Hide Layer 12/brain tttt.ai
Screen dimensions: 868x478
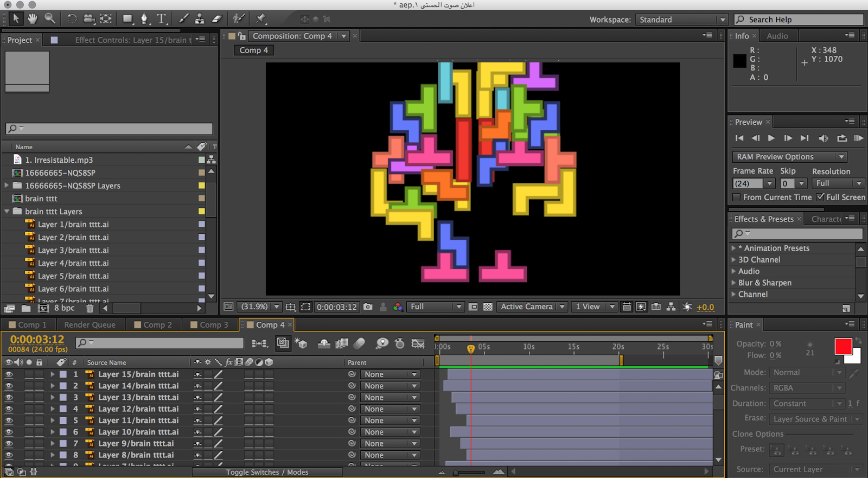click(x=9, y=409)
